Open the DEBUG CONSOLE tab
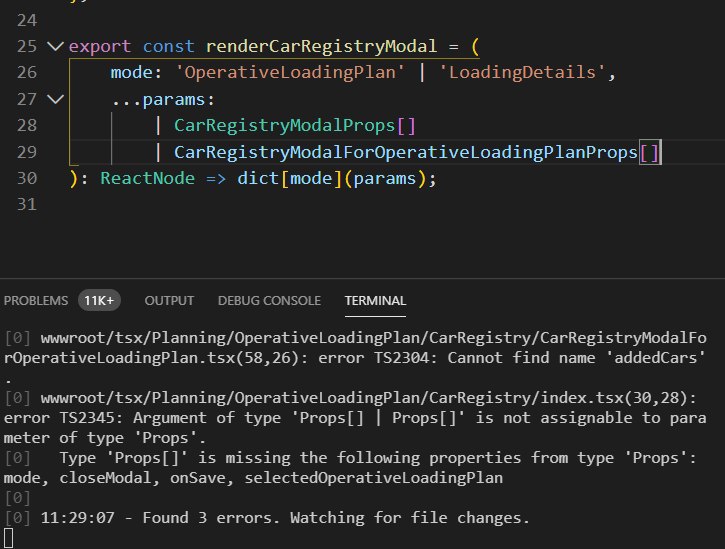725x549 pixels. click(x=269, y=301)
